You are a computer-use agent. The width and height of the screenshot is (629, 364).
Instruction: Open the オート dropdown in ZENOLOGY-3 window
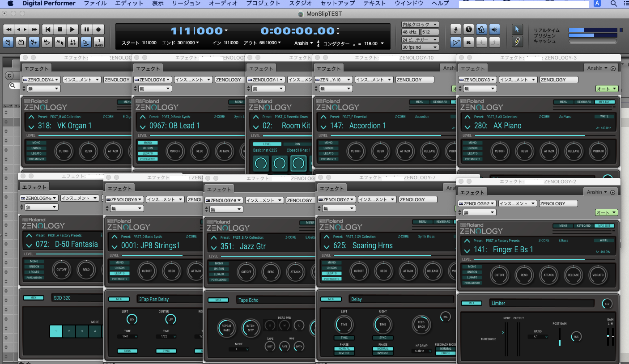coord(607,89)
